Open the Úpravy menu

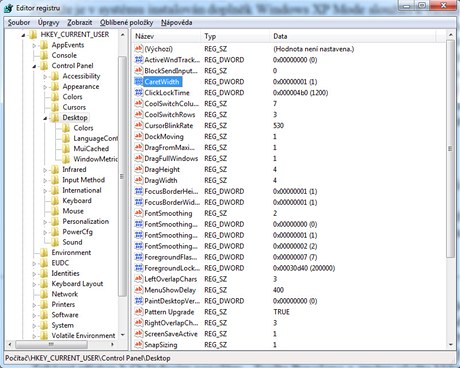click(48, 23)
